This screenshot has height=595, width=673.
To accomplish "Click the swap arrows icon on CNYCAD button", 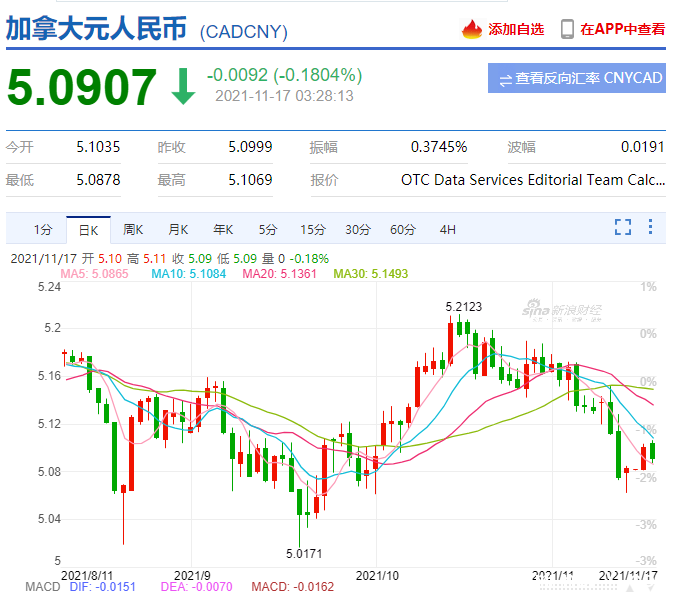I will (x=506, y=79).
